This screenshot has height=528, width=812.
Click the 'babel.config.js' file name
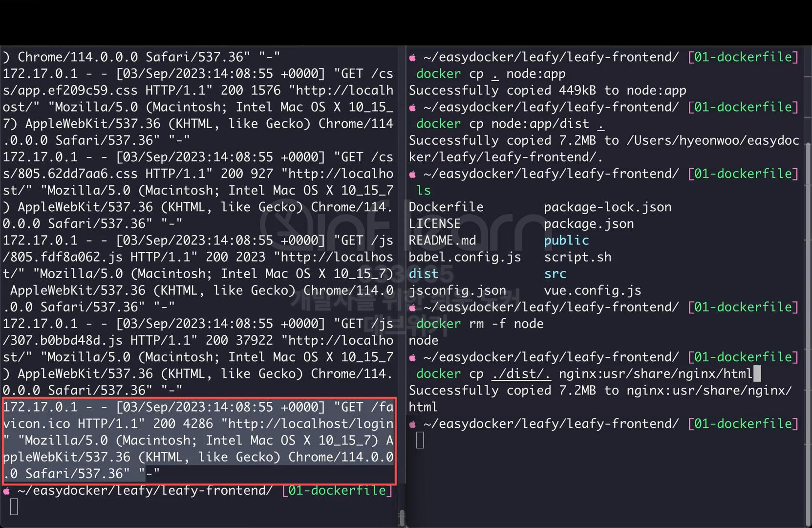pos(465,257)
